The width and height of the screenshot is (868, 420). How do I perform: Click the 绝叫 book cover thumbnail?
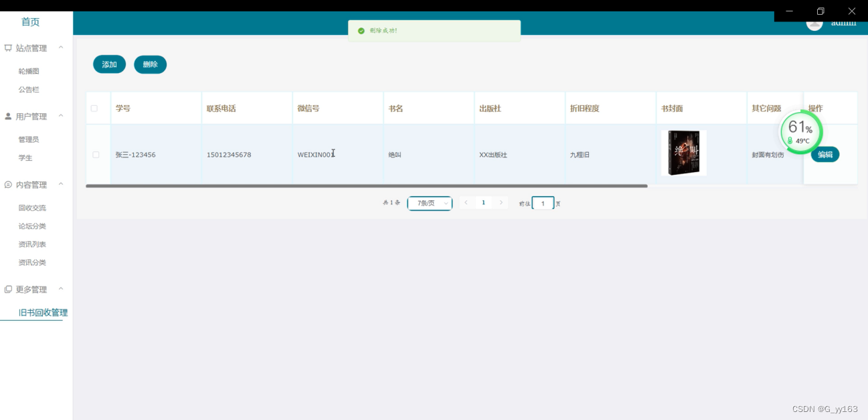(x=683, y=153)
